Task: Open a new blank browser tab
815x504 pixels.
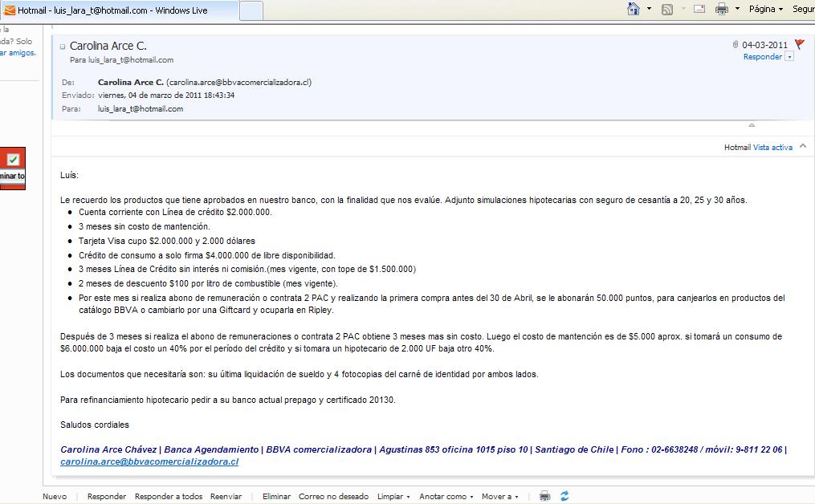Action: pos(251,11)
